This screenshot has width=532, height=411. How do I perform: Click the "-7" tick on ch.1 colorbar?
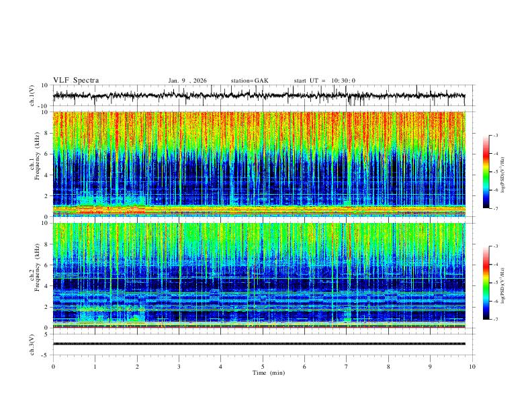click(496, 209)
